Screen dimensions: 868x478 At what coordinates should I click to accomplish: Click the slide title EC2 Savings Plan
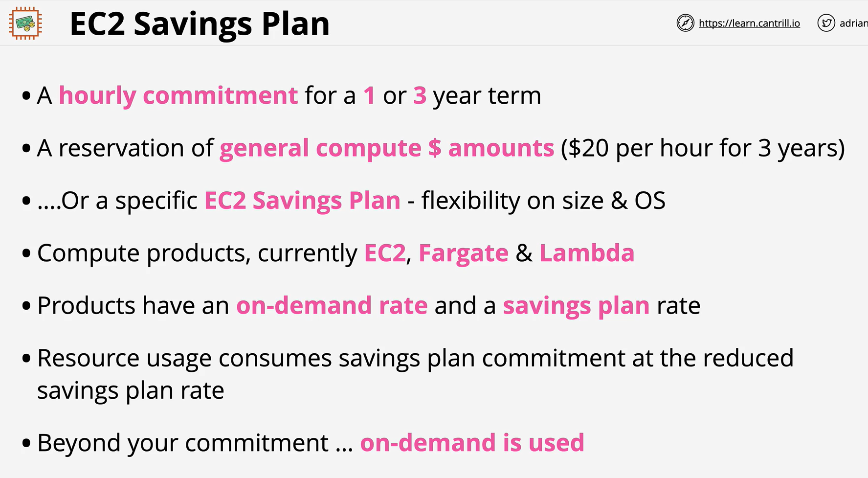tap(200, 23)
